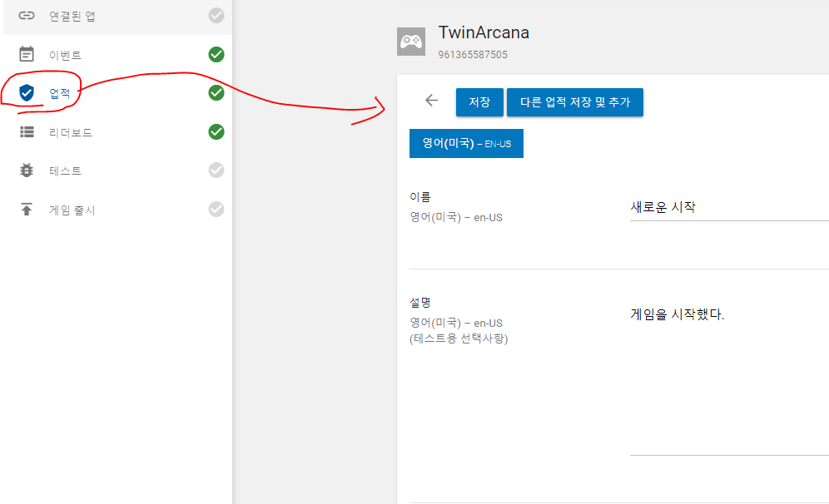Open the 연결된 앱 menu item
829x504 pixels.
(117, 16)
